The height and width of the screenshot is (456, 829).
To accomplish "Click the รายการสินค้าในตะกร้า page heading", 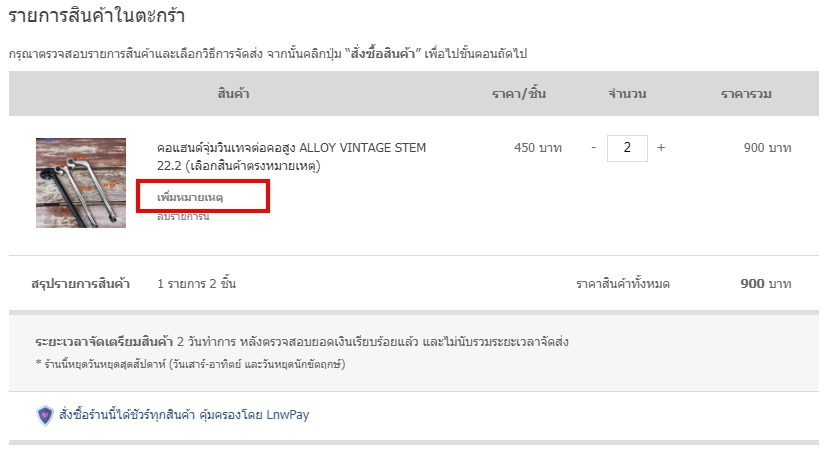I will pyautogui.click(x=96, y=16).
